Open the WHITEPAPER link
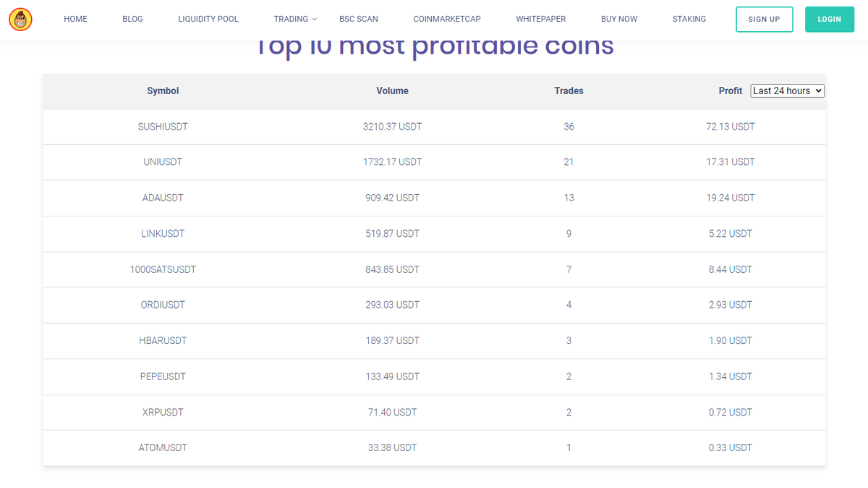The image size is (868, 488). [541, 19]
